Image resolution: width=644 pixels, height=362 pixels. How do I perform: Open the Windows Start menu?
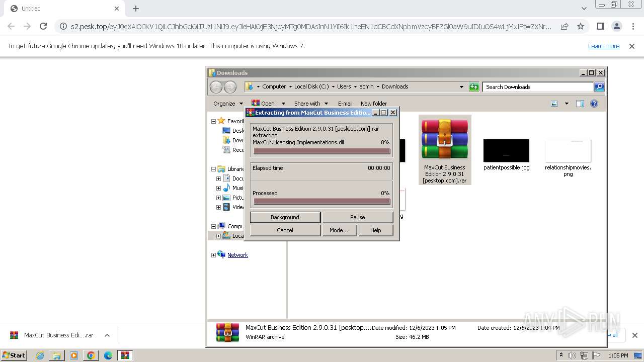click(14, 355)
